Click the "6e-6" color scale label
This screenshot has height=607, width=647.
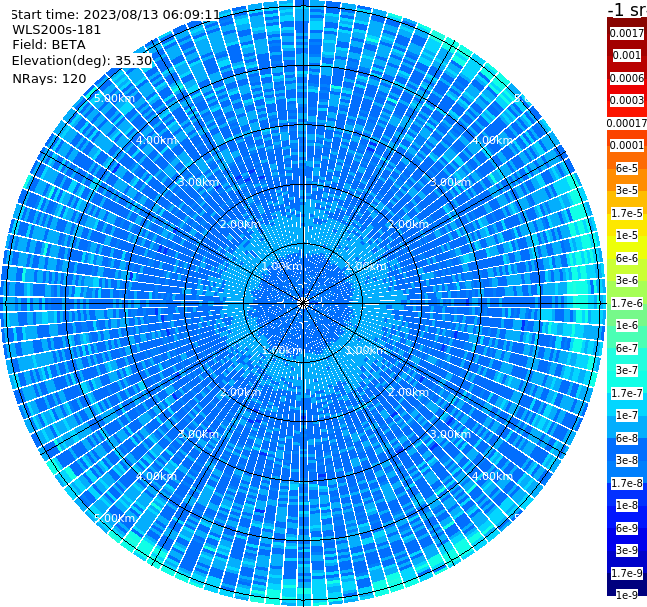coord(627,258)
